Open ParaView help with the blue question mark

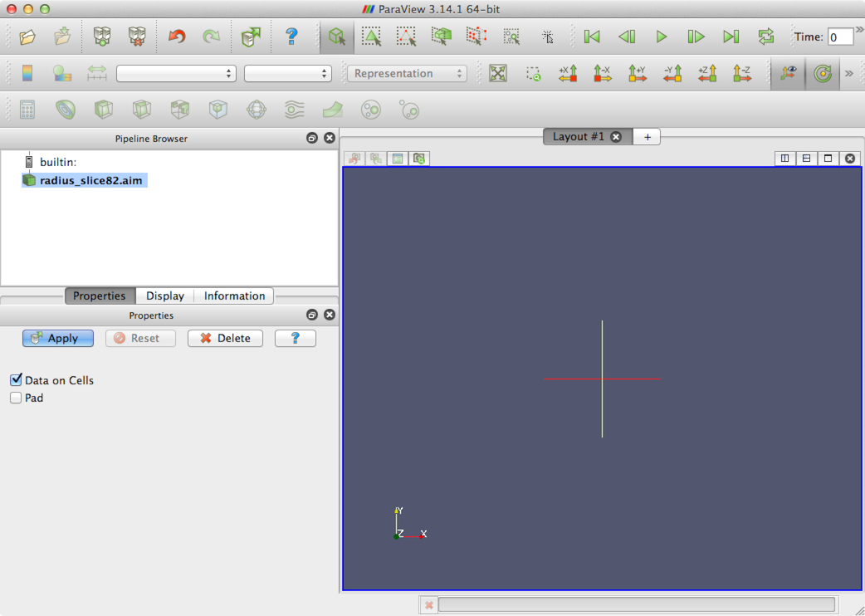291,37
